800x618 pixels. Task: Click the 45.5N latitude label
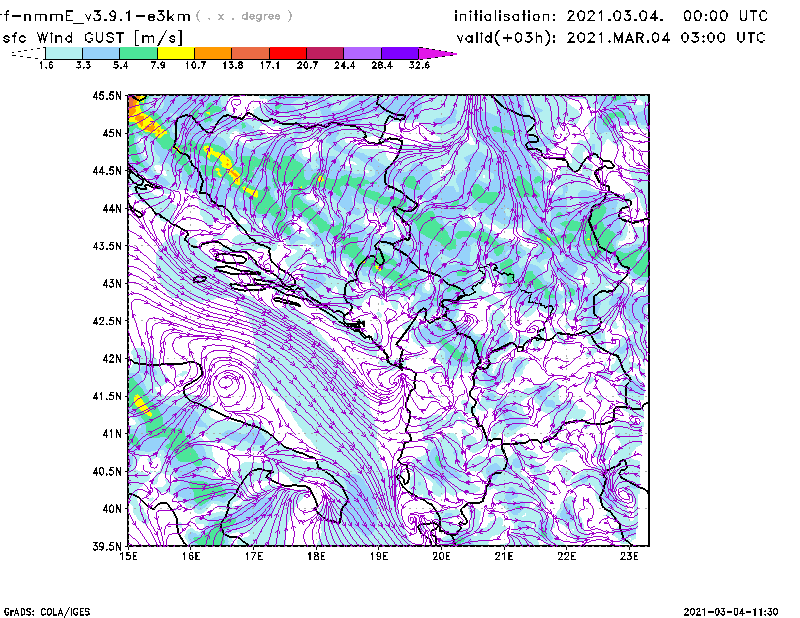point(107,95)
